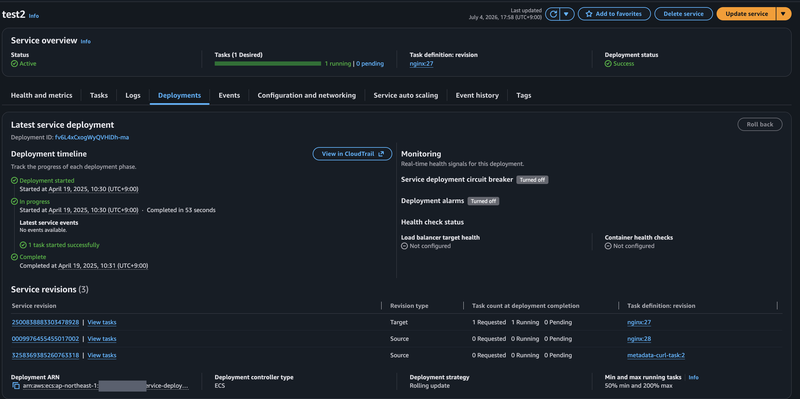Click Task definition: revision column header

661,306
